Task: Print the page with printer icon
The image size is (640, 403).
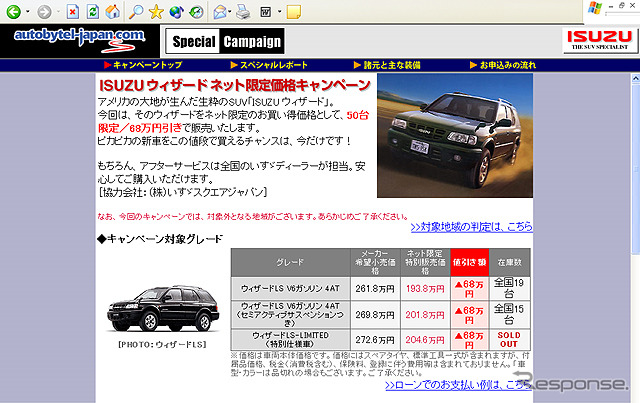Action: [244, 11]
